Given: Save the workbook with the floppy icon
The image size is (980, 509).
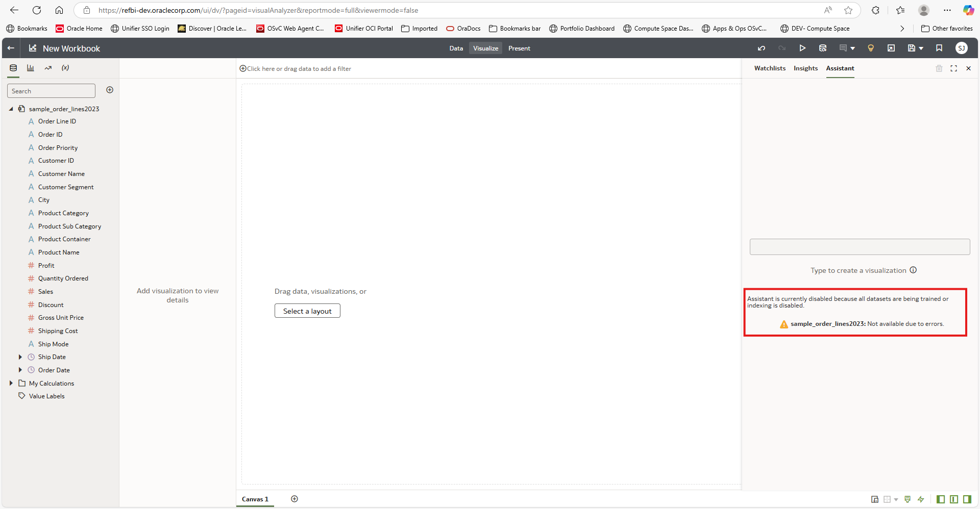Looking at the screenshot, I should 912,48.
